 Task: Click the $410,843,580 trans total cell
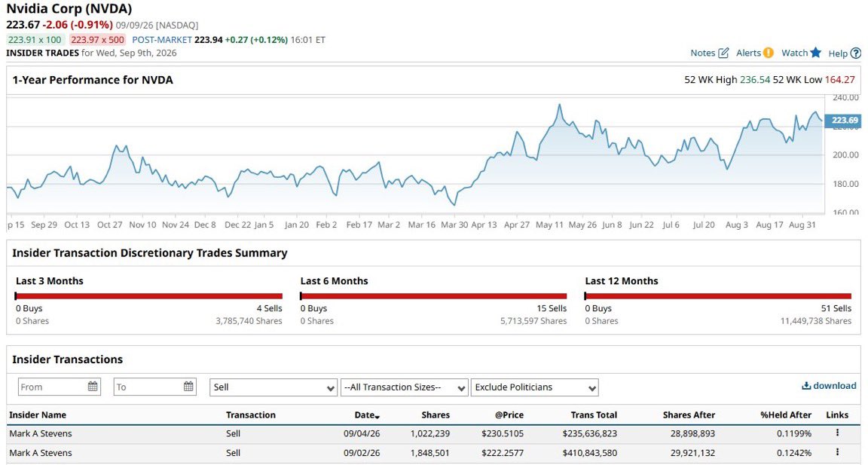589,453
